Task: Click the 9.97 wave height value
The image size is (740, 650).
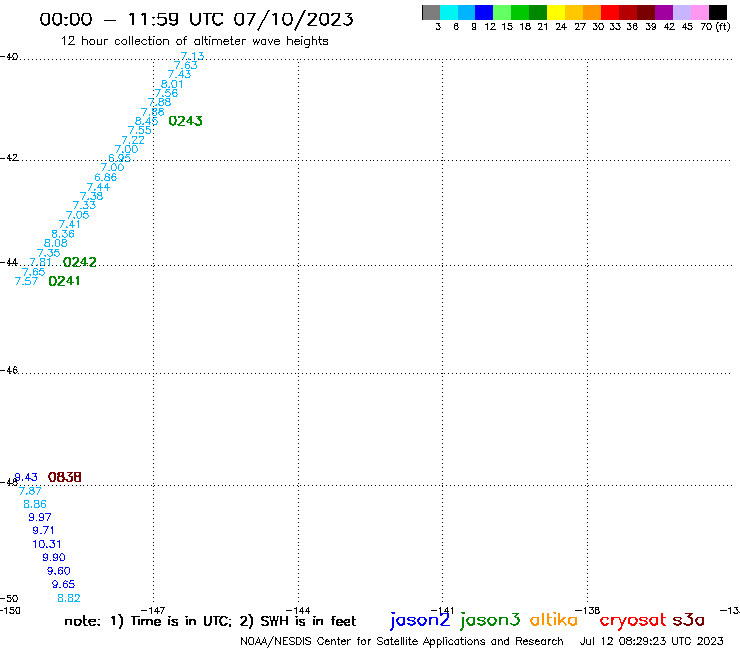Action: tap(40, 518)
